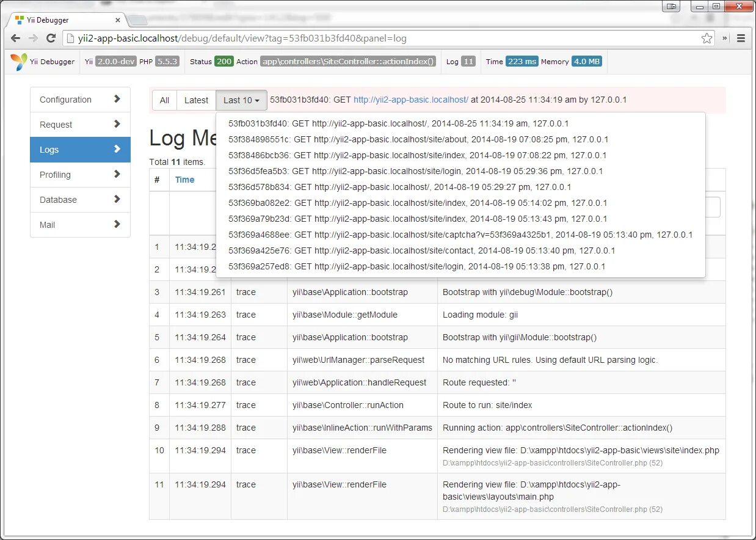Screen dimensions: 756x540
Task: Click 'yii\base\Module::getModule' category cell
Action: point(362,315)
